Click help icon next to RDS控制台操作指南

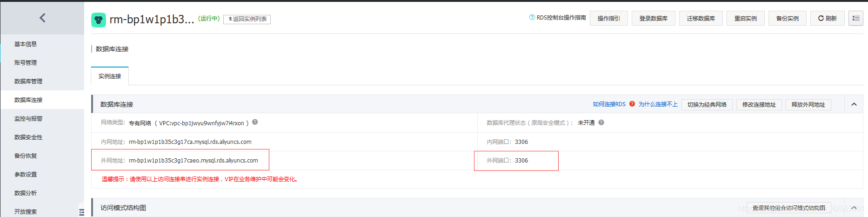(532, 17)
